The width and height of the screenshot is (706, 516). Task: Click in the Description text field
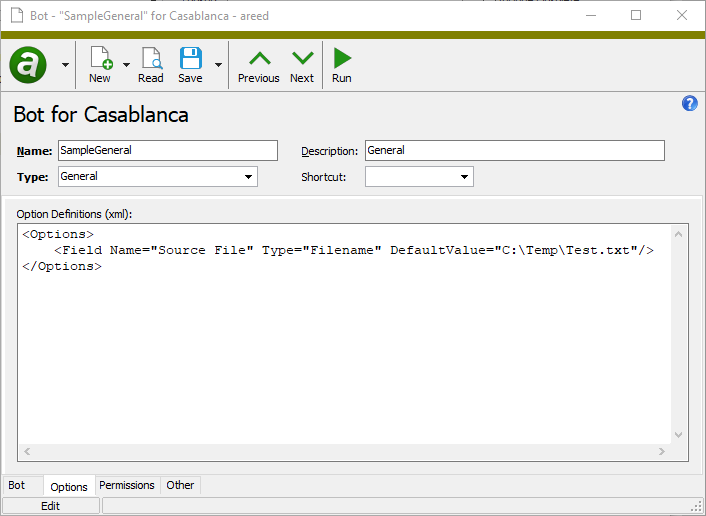pyautogui.click(x=514, y=150)
